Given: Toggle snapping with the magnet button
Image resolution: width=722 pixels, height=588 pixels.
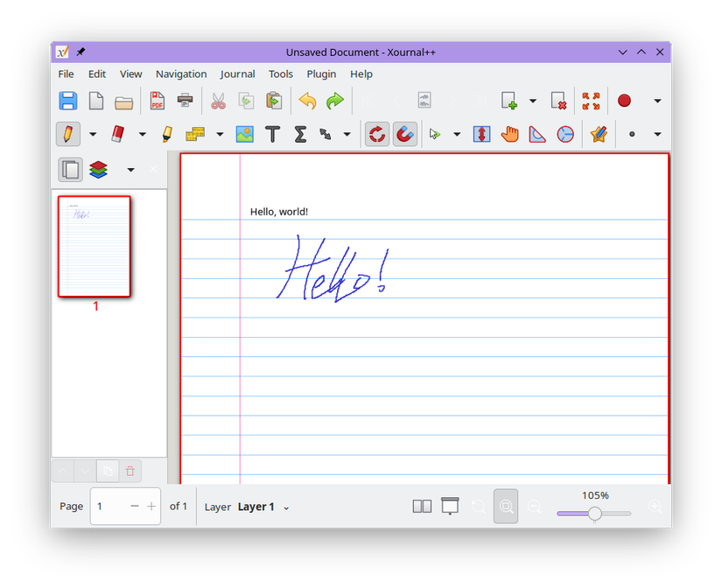Looking at the screenshot, I should (x=404, y=134).
